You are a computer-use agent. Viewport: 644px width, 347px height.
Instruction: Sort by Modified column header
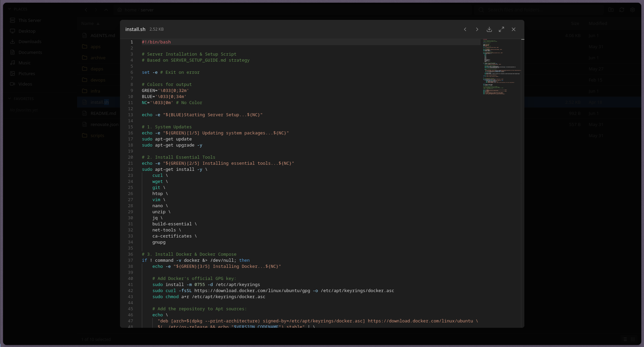598,23
